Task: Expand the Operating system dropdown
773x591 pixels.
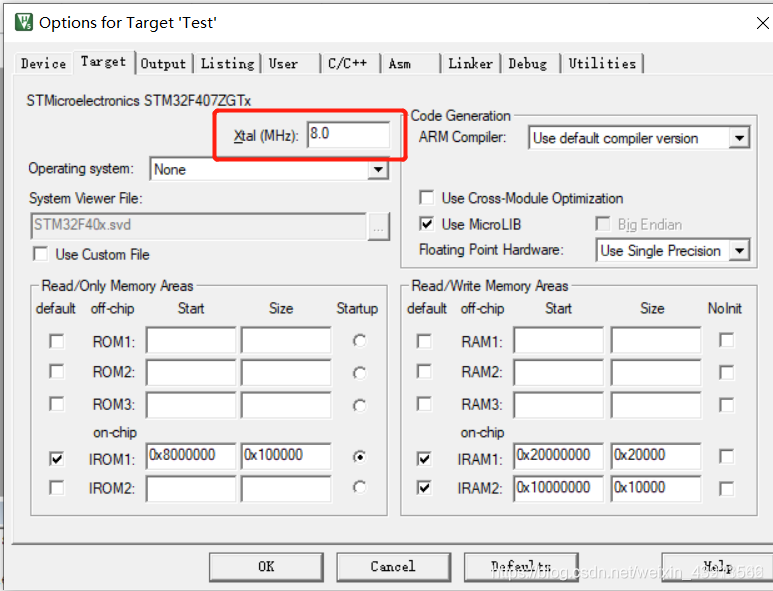Action: coord(378,170)
